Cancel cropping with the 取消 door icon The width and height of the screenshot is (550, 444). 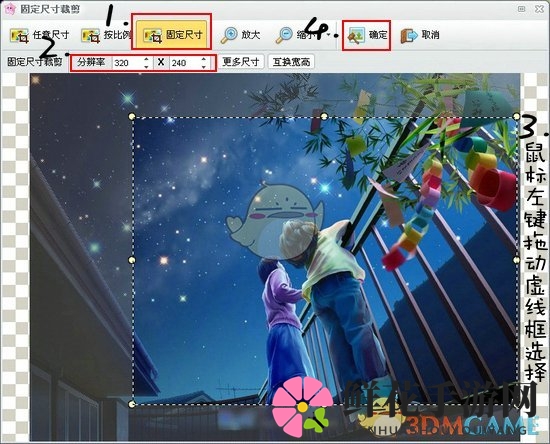[409, 35]
